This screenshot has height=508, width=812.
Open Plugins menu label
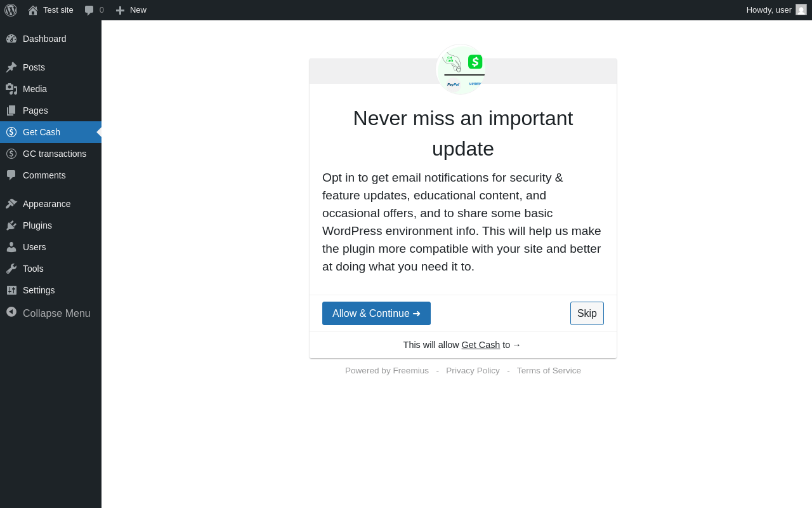37,225
